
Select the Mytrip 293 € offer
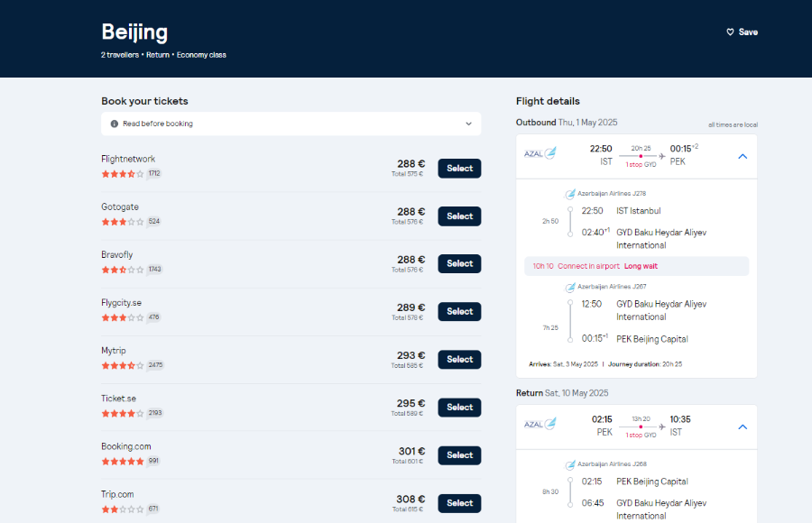pyautogui.click(x=459, y=360)
